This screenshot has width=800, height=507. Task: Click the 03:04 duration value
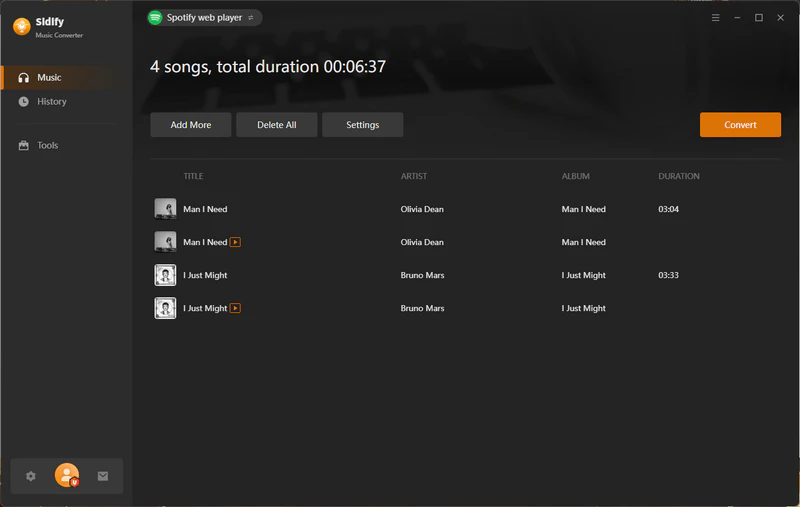[668, 209]
